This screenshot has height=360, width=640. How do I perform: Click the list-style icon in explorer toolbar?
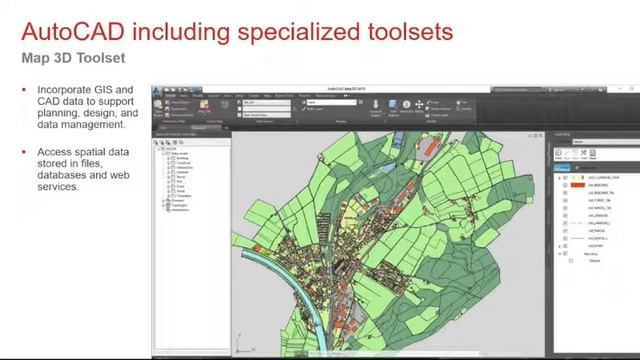click(175, 142)
